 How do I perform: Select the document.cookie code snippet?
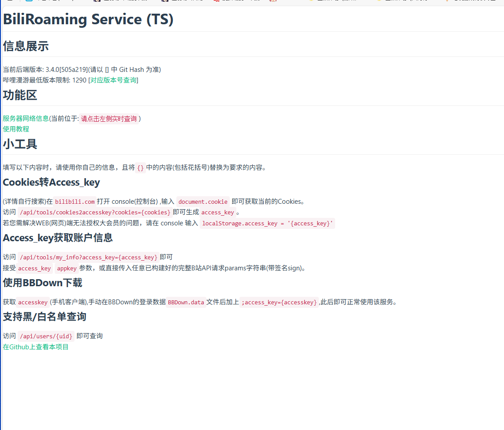[203, 202]
